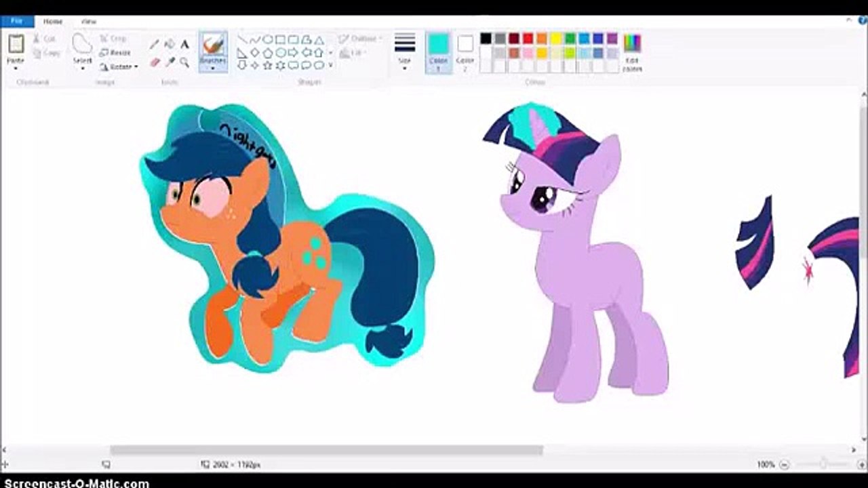Choose the Six-point star shape
The height and width of the screenshot is (488, 868).
(281, 66)
